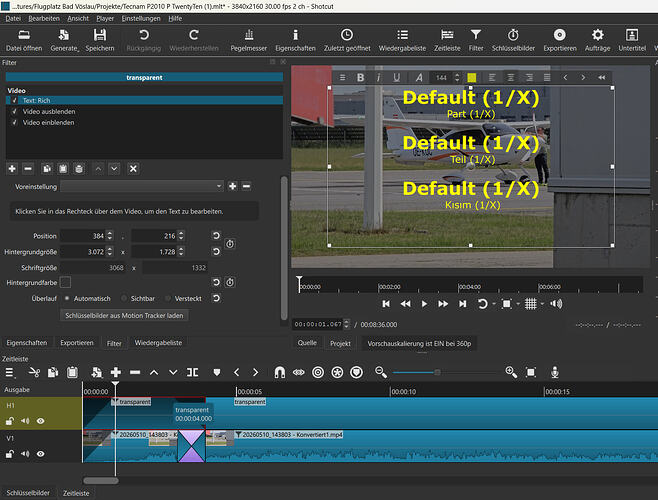Open the grid display dropdown in player
The image size is (658, 500).
[x=543, y=304]
